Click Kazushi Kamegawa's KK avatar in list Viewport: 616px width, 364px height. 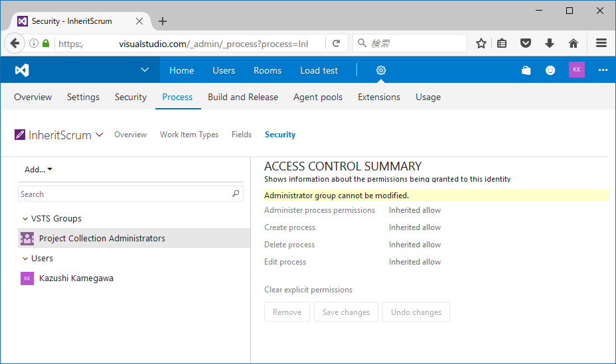[x=27, y=278]
